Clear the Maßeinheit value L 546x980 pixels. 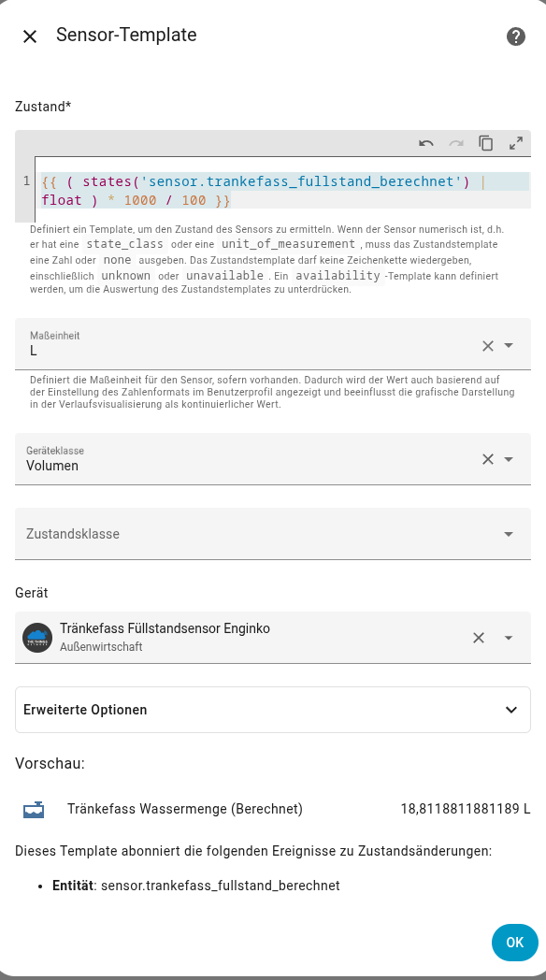(x=486, y=346)
